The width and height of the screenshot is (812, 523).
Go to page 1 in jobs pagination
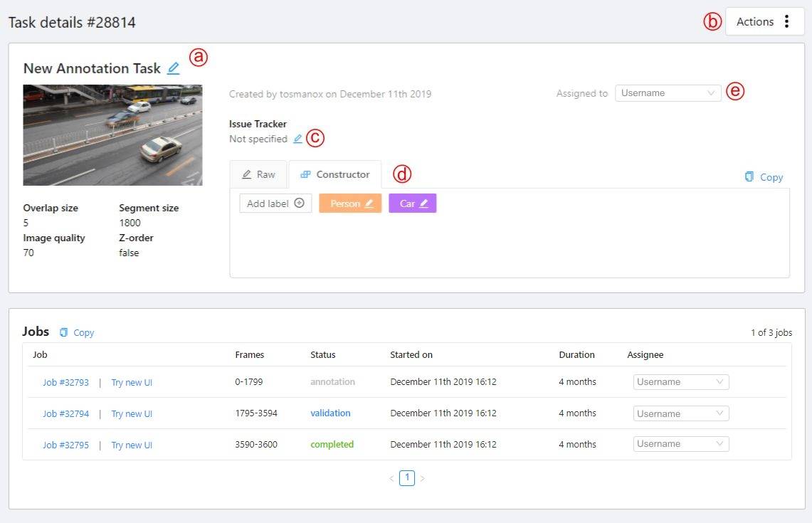(x=406, y=478)
